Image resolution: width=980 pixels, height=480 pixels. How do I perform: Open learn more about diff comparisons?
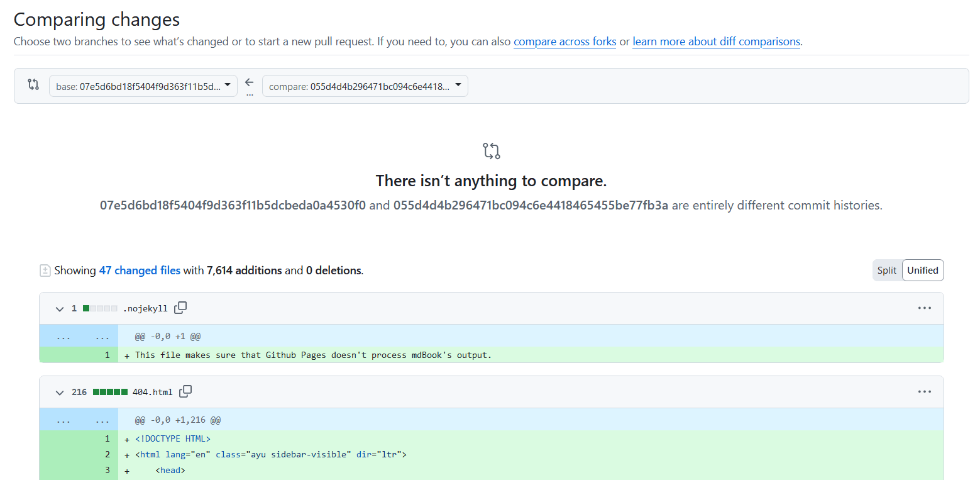point(716,42)
